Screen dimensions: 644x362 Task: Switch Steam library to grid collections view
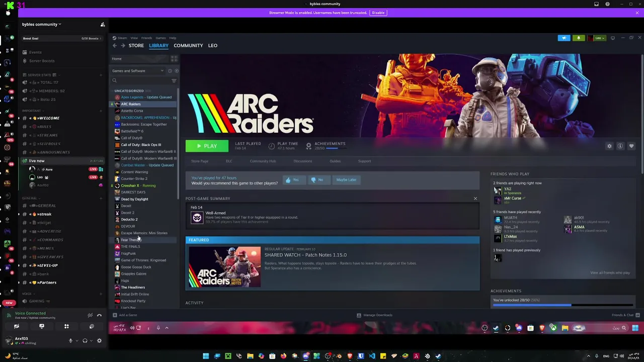tap(174, 59)
